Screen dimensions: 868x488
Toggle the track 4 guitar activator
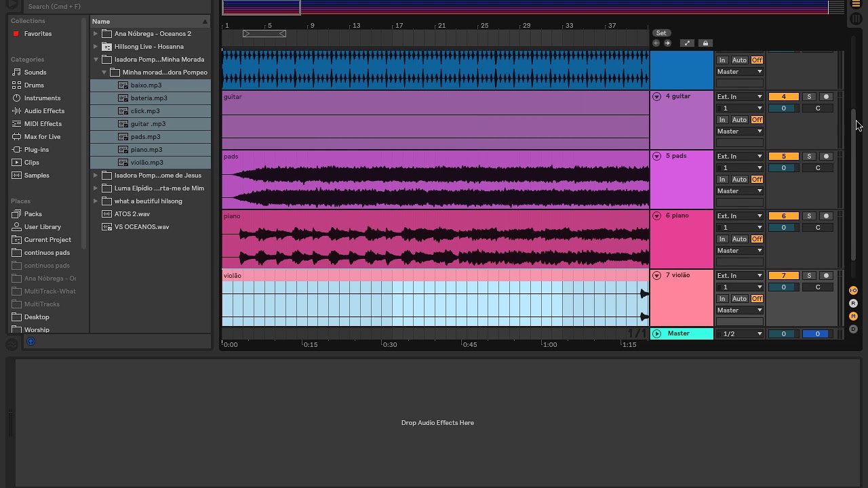783,97
